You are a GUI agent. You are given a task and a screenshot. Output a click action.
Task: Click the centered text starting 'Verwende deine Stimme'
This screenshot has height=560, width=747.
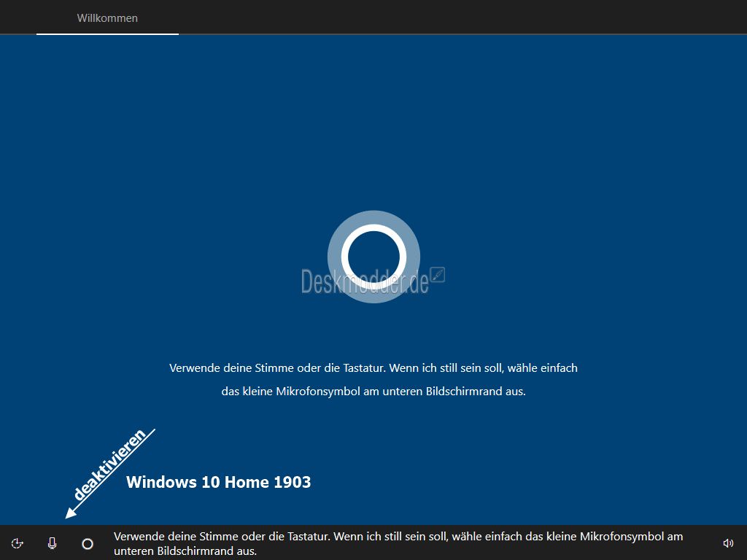(373, 379)
